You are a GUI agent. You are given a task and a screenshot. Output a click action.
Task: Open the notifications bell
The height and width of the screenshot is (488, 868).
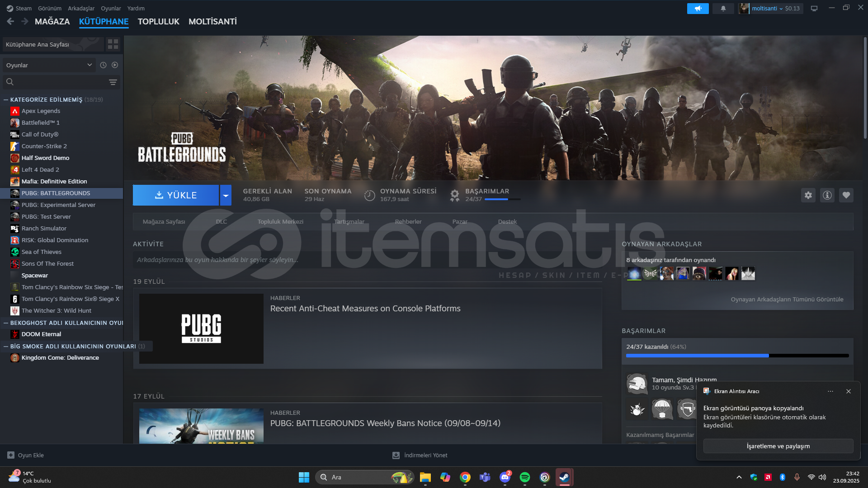point(723,8)
